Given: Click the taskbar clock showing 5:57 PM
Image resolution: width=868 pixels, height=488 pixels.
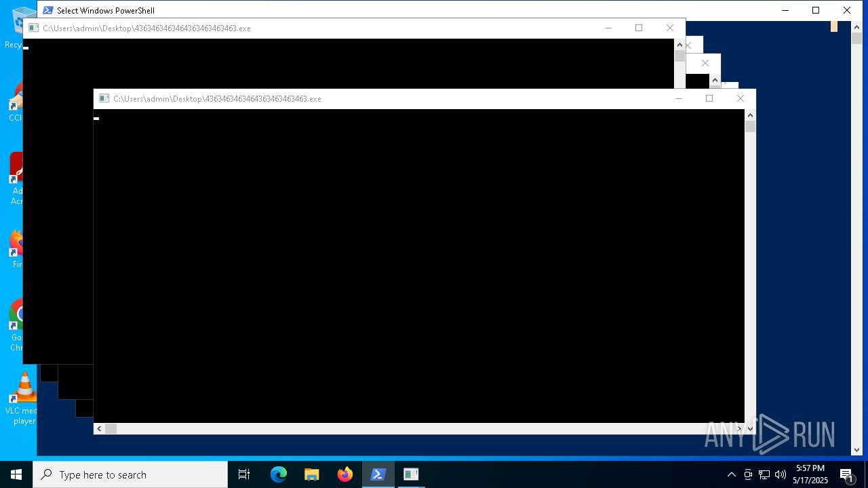Looking at the screenshot, I should point(810,474).
